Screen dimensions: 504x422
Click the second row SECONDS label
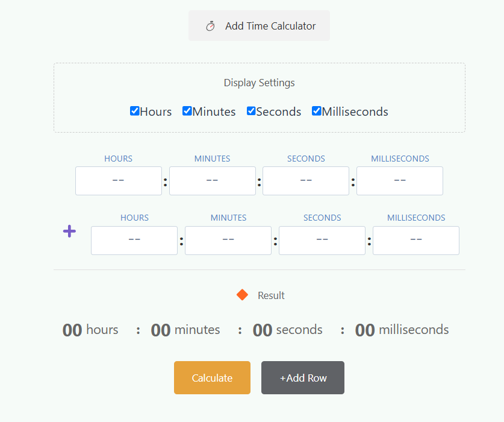(322, 218)
